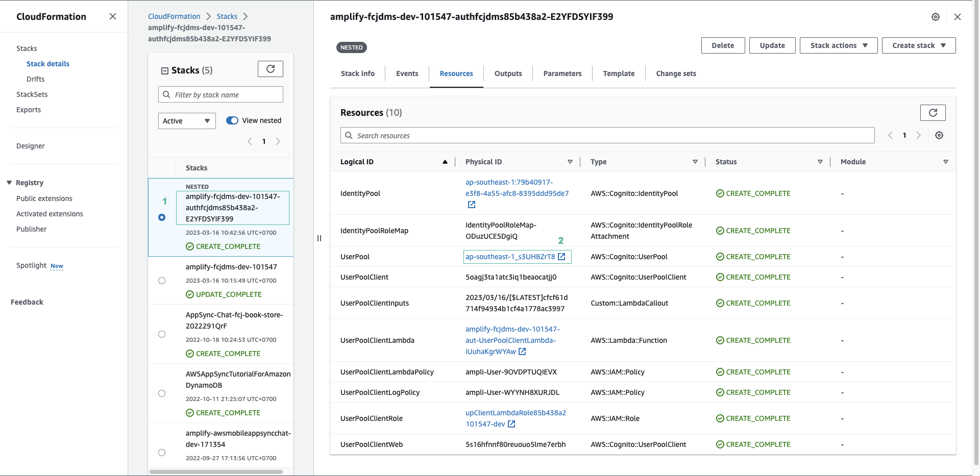Close the stack detail panel
Viewport: 980px width, 476px height.
tap(958, 17)
